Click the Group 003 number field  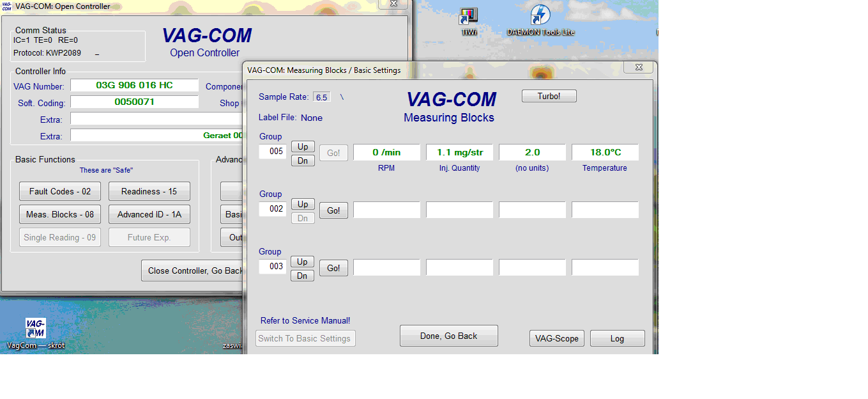273,267
